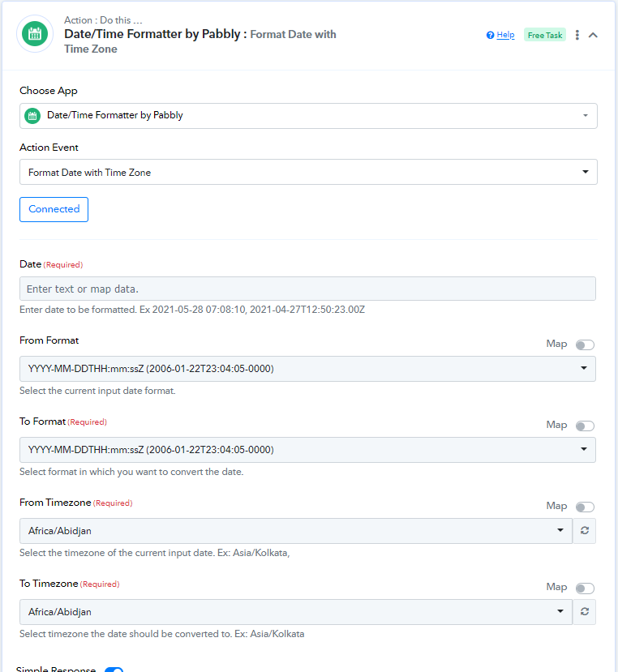Toggle the Map switch for From Timezone
The image size is (618, 672).
(x=585, y=507)
